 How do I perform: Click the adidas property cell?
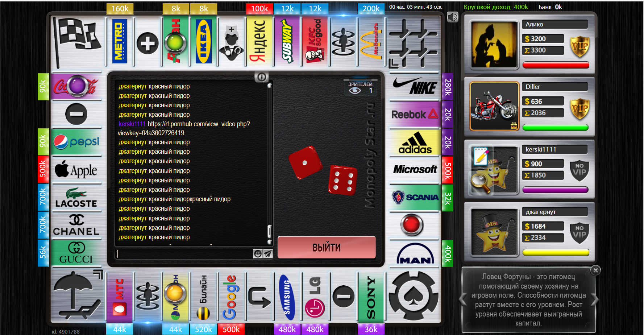415,142
